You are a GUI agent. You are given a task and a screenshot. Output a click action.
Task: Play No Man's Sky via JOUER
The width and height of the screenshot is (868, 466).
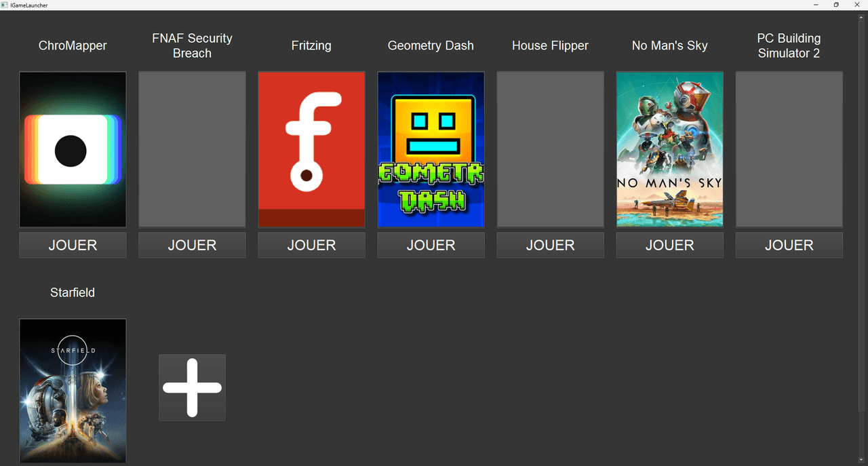pos(669,246)
